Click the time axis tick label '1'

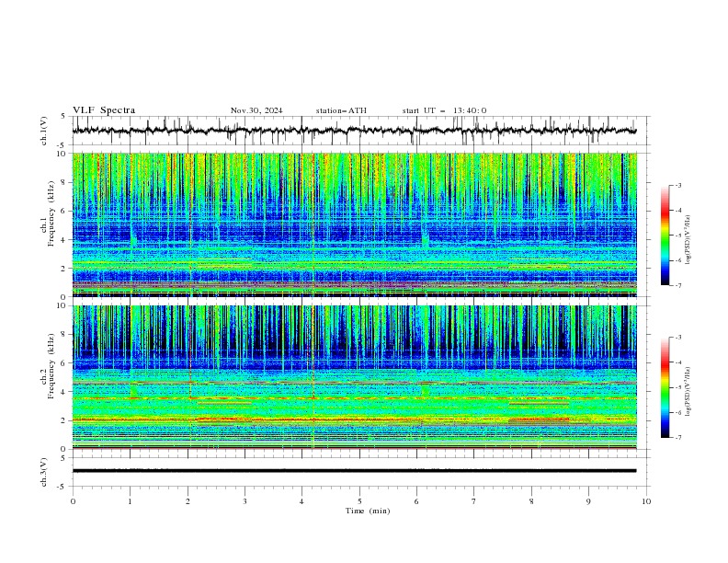[130, 501]
